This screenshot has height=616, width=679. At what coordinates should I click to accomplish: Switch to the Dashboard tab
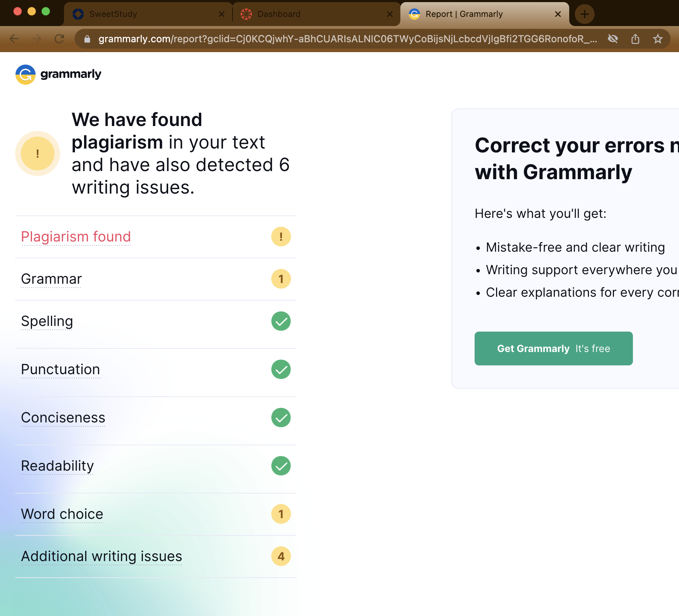(316, 14)
